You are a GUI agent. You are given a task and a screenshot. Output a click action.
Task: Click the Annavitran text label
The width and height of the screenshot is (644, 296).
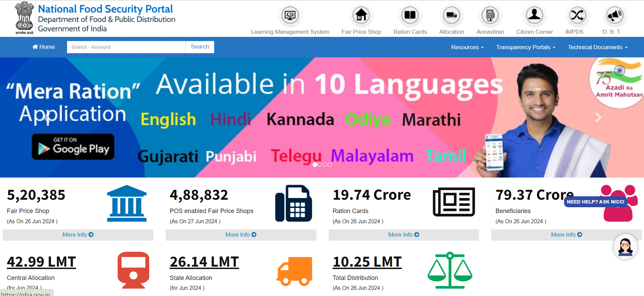click(x=490, y=32)
